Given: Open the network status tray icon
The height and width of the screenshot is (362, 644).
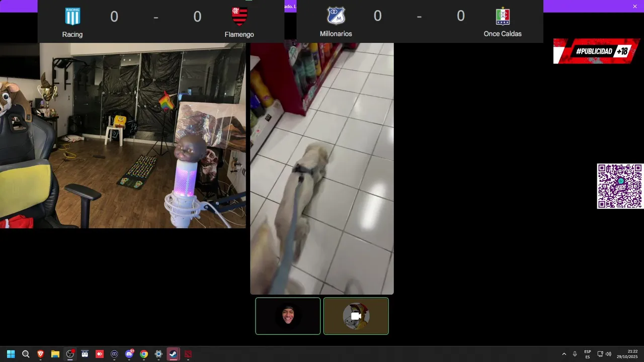Looking at the screenshot, I should 600,354.
